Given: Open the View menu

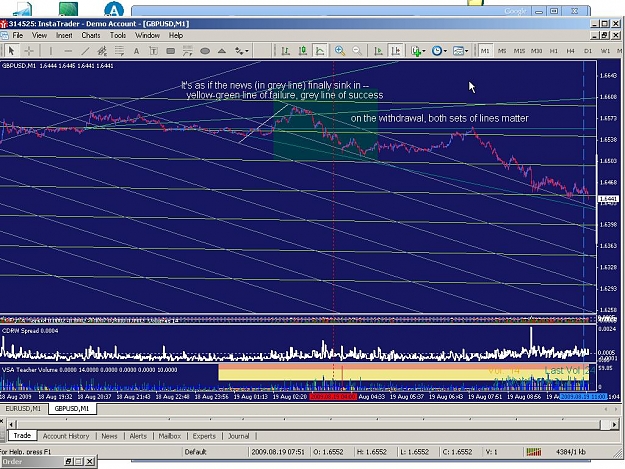Looking at the screenshot, I should click(39, 35).
